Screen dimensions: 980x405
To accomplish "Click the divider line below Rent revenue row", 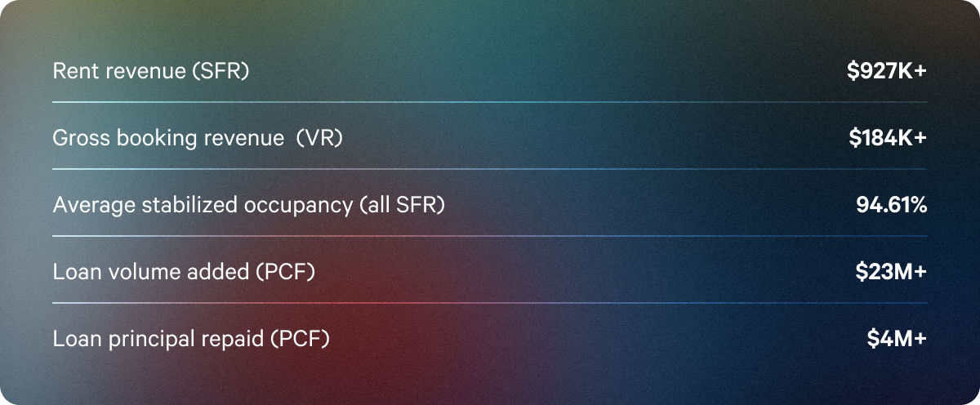I will click(x=490, y=102).
